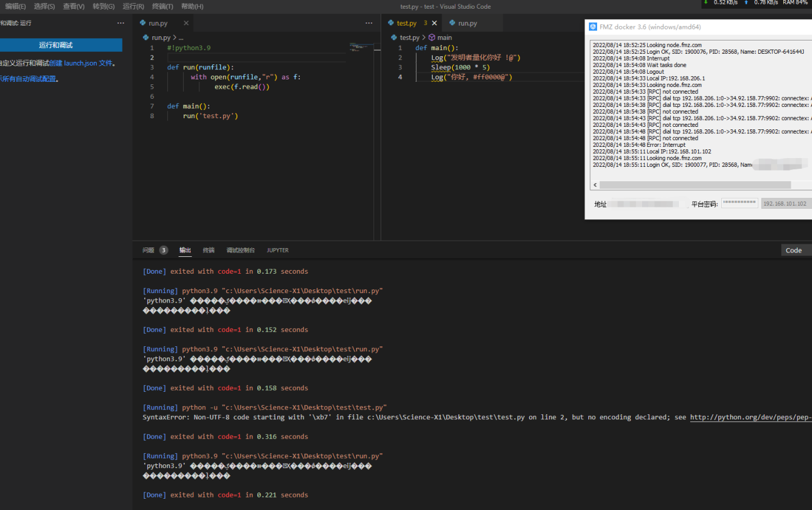Click the 平台密码 password field

740,203
